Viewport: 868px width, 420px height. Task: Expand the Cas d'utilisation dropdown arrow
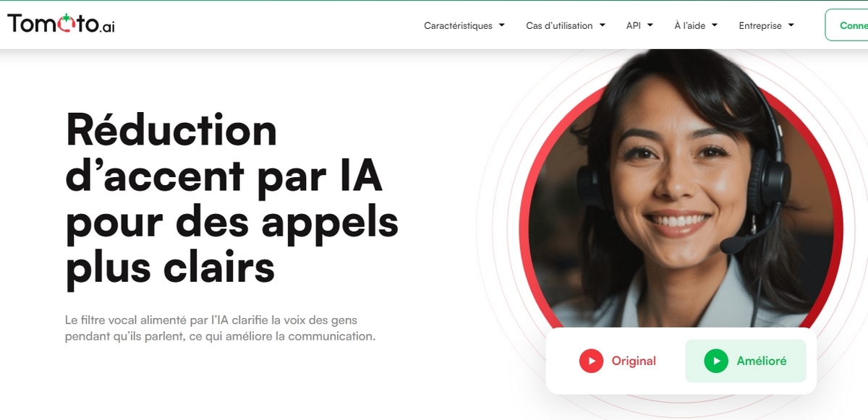pyautogui.click(x=602, y=25)
